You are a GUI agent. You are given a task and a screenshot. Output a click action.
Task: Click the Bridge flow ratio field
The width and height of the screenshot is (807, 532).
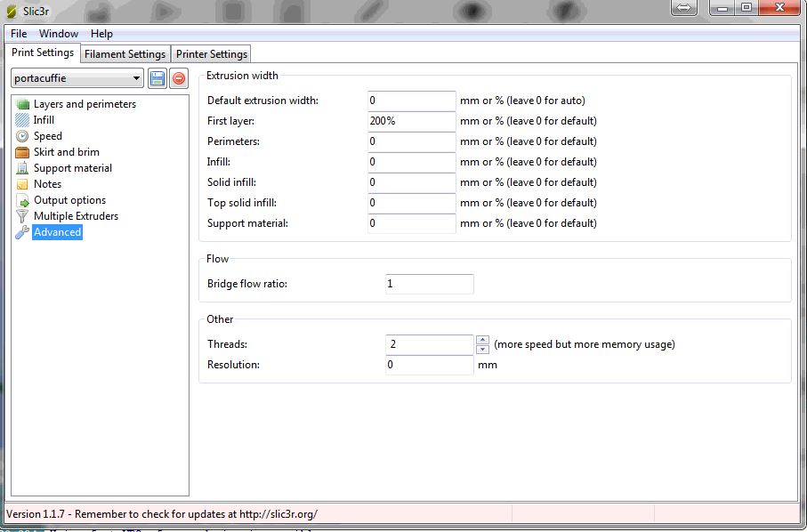pyautogui.click(x=429, y=284)
